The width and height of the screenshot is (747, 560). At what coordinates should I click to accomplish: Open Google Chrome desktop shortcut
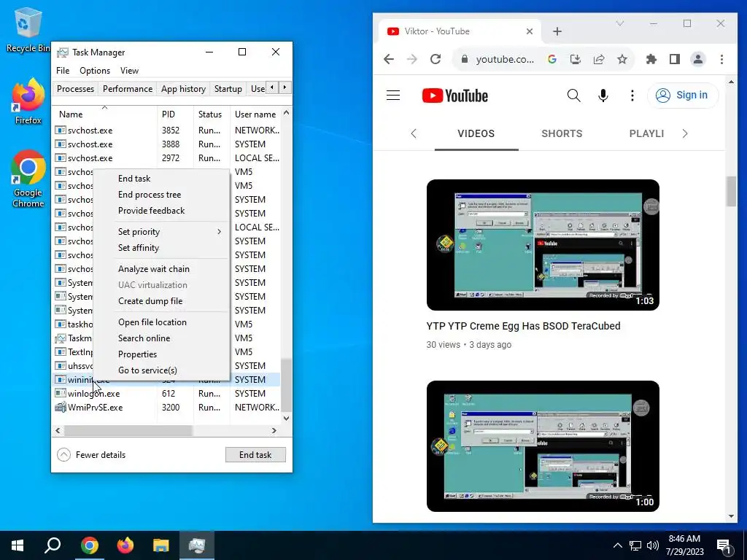coord(28,179)
